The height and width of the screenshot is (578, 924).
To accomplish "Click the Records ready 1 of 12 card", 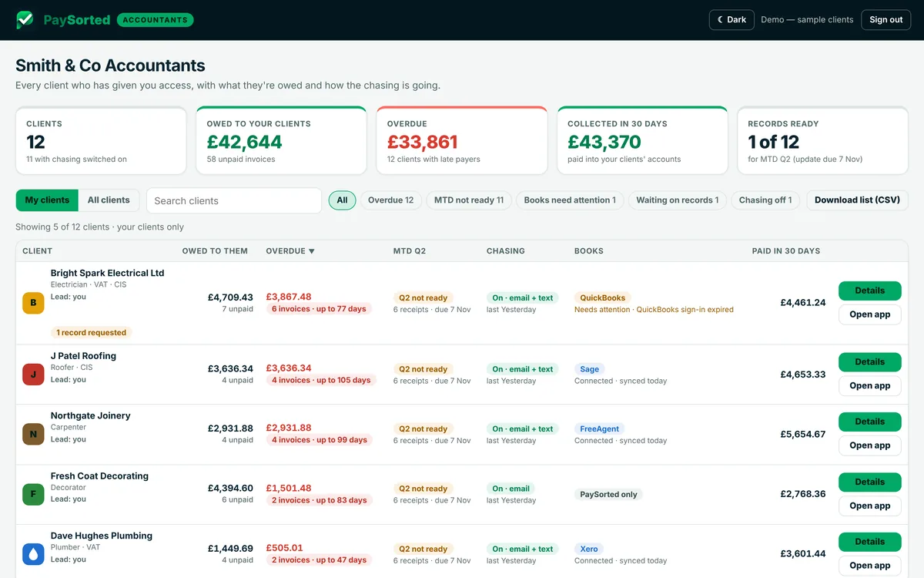I will pos(822,140).
